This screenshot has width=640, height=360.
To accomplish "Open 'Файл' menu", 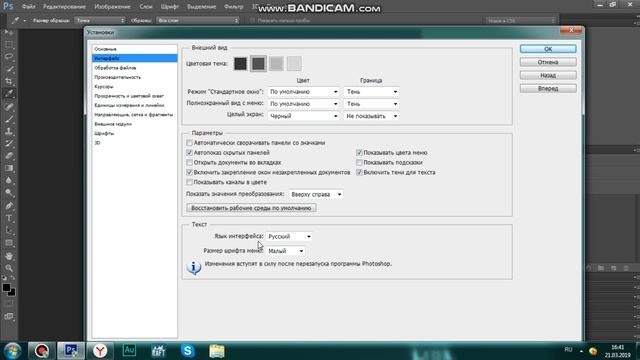I will [x=29, y=7].
